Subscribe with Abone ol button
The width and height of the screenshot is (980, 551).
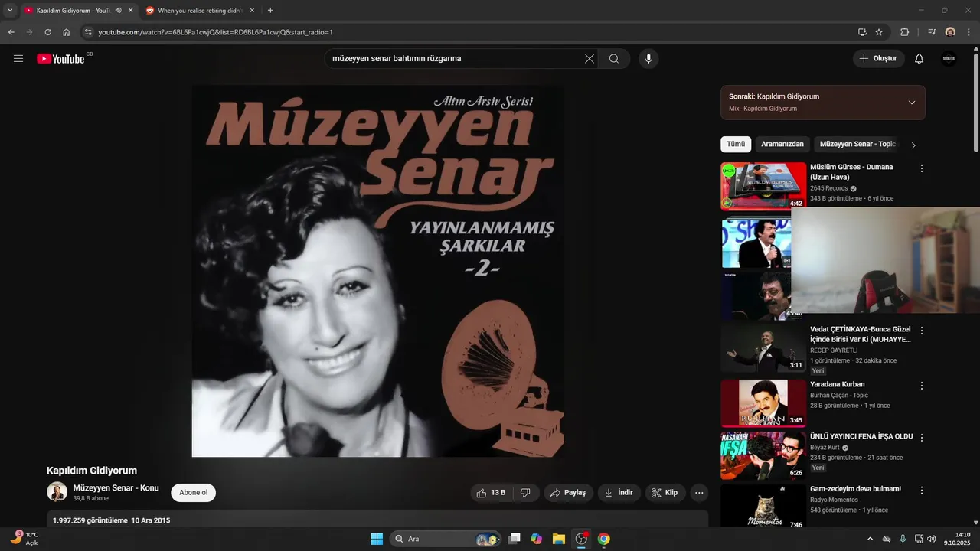coord(194,493)
